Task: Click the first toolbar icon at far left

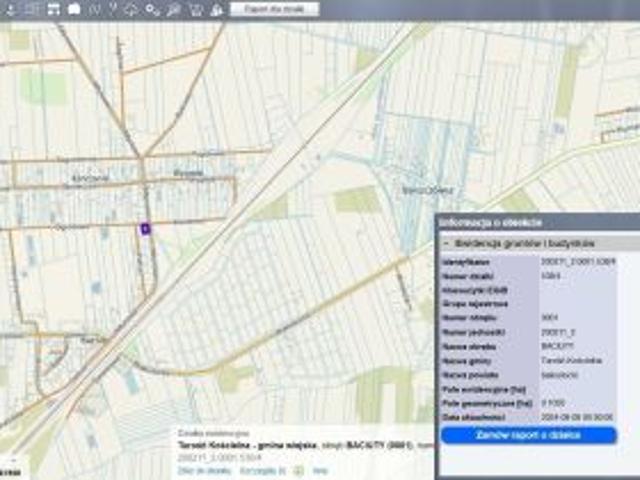Action: pyautogui.click(x=11, y=9)
